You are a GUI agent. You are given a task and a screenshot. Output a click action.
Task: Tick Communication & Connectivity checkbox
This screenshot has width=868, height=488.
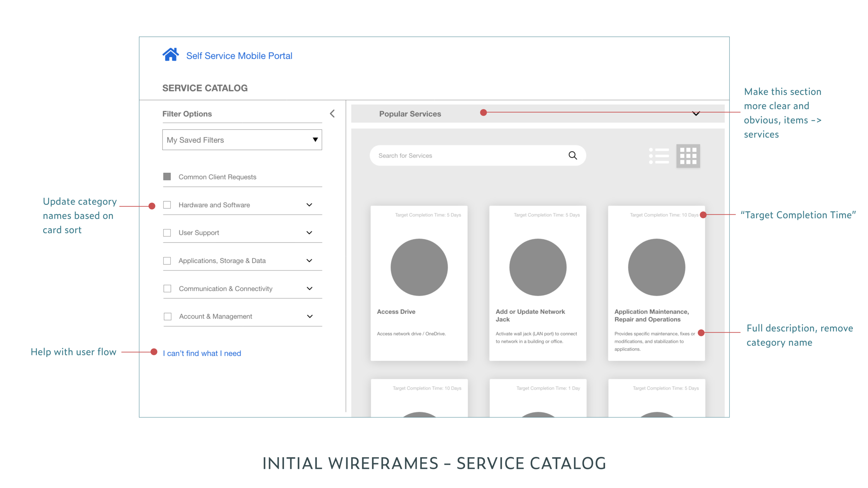[167, 288]
